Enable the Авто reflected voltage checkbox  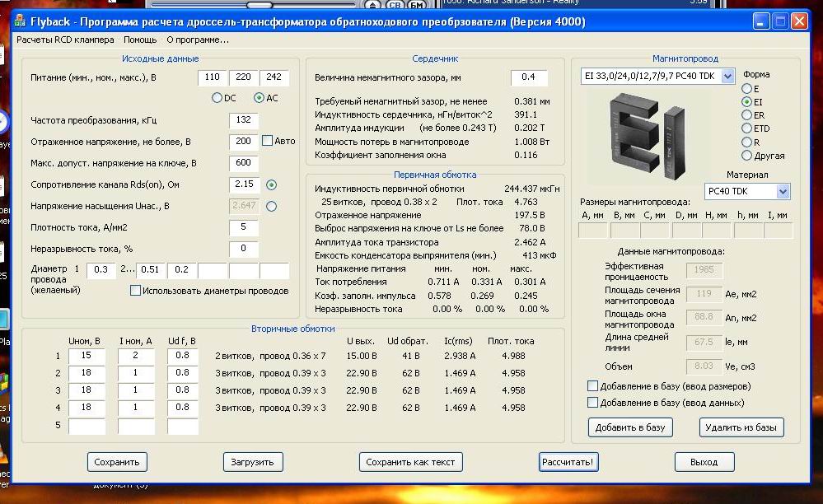tap(267, 141)
